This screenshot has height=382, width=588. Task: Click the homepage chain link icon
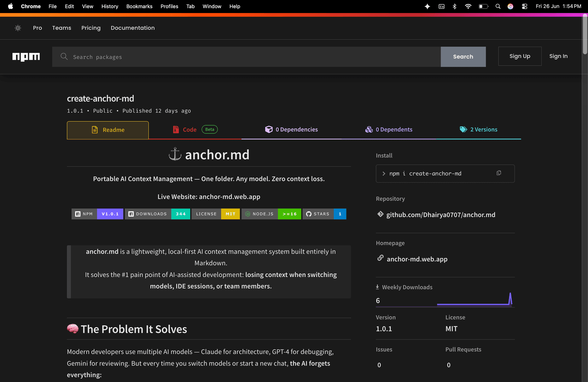380,258
